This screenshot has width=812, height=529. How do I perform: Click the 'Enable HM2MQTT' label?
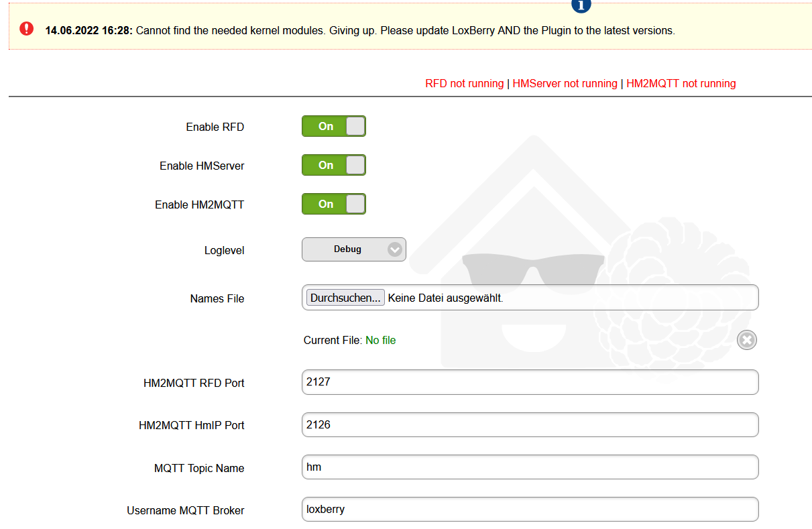pos(200,204)
